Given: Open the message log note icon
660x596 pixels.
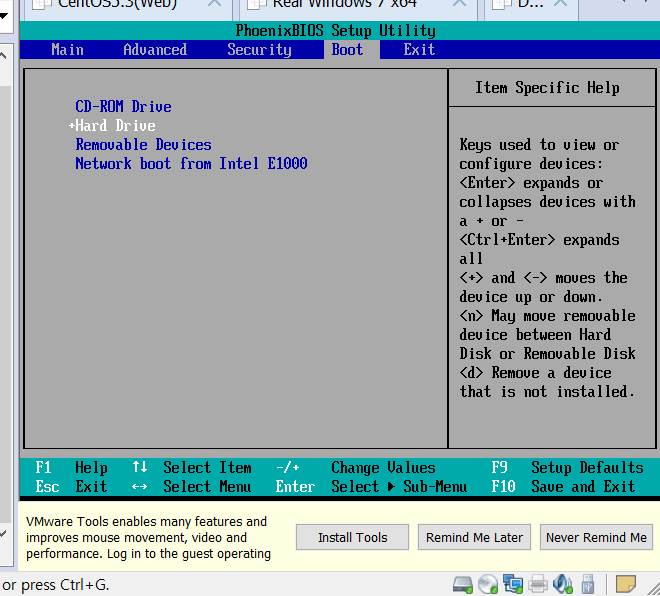Looking at the screenshot, I should click(625, 584).
